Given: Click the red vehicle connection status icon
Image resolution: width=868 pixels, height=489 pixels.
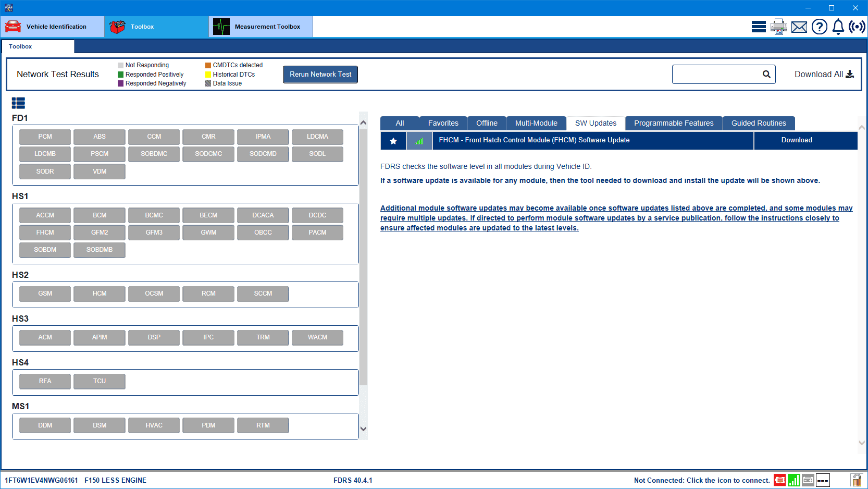Looking at the screenshot, I should click(779, 480).
